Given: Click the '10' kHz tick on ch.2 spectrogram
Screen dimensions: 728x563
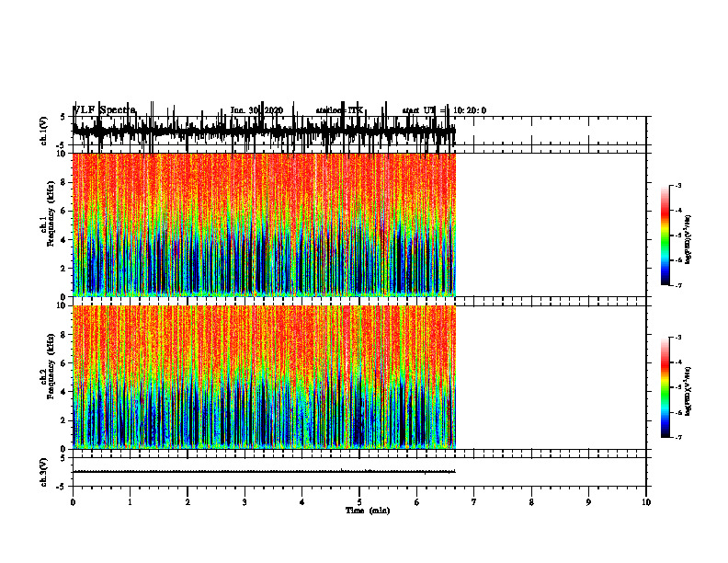Looking at the screenshot, I should (63, 305).
